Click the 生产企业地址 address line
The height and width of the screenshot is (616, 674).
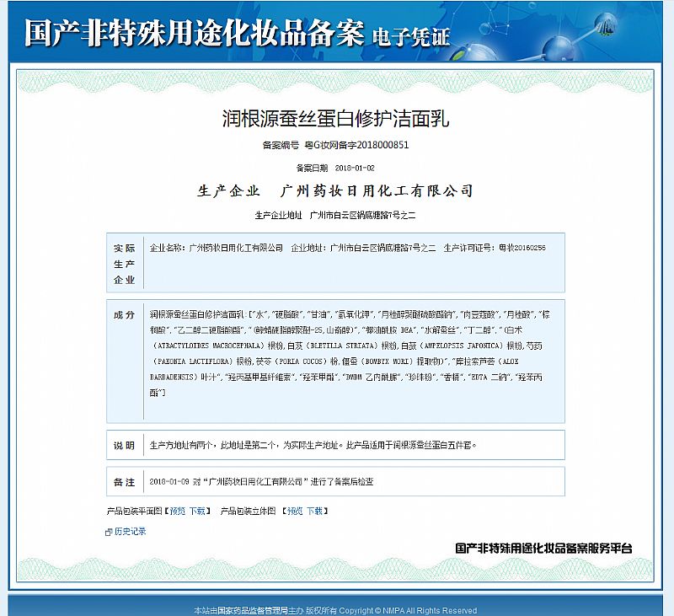tap(336, 216)
